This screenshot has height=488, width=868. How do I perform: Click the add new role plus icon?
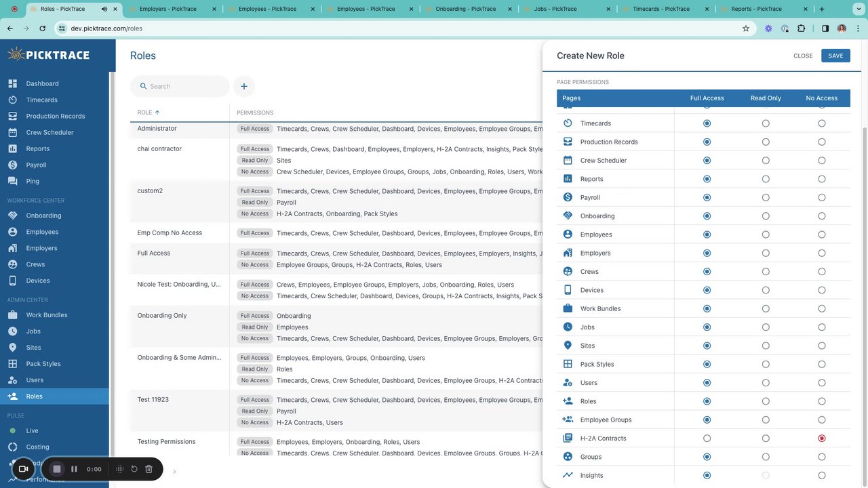tap(244, 86)
